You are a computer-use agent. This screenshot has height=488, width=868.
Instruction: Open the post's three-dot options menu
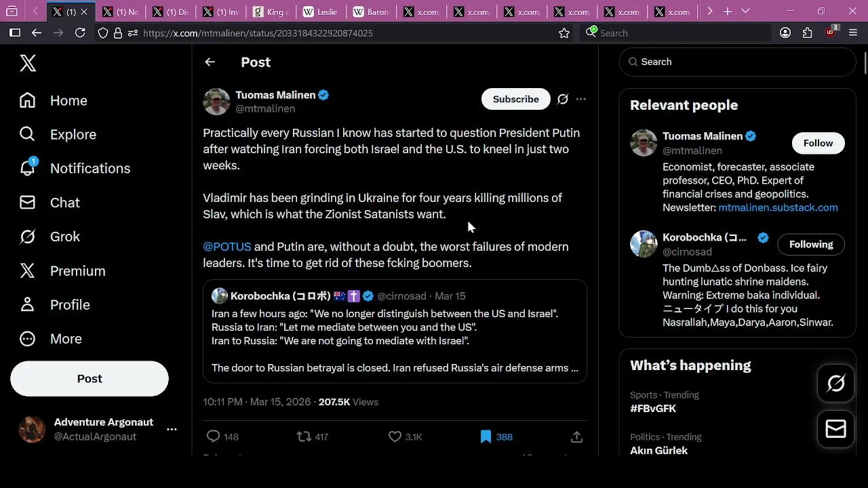click(x=581, y=99)
